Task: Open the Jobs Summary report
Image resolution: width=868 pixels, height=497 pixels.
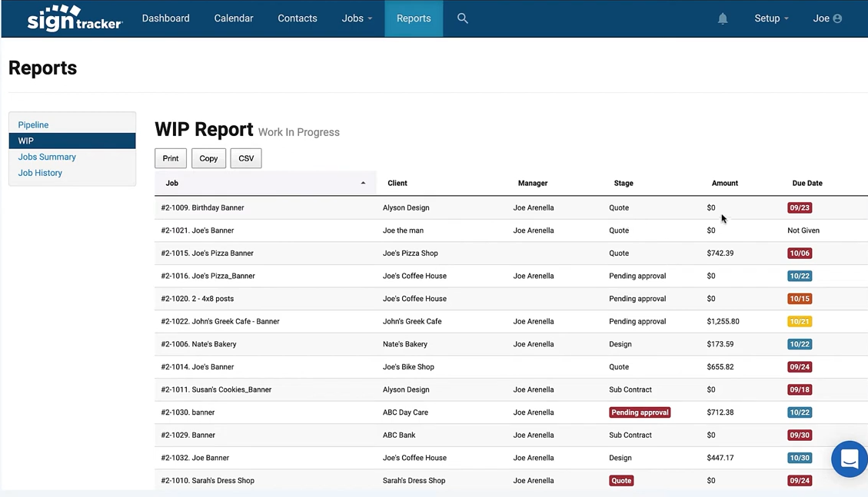Action: (x=47, y=157)
